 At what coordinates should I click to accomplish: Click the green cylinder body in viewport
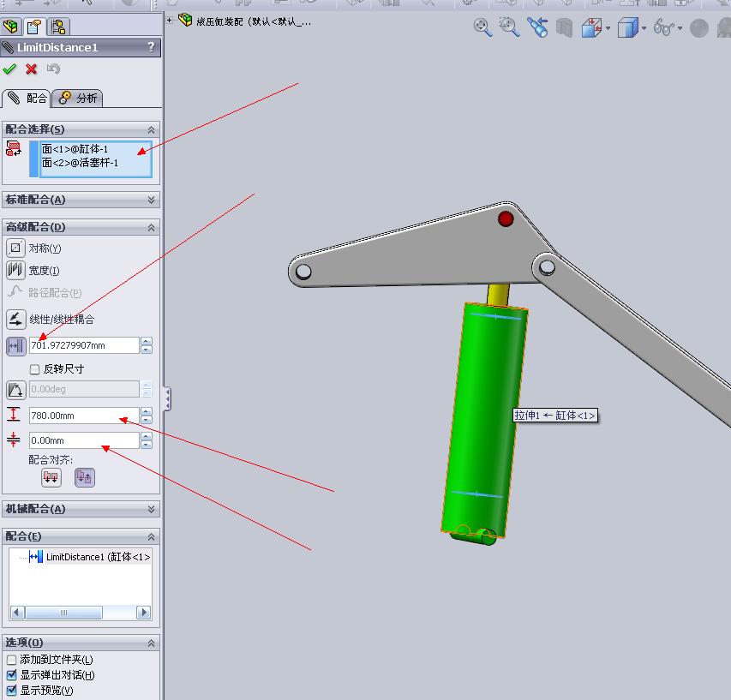pos(483,421)
